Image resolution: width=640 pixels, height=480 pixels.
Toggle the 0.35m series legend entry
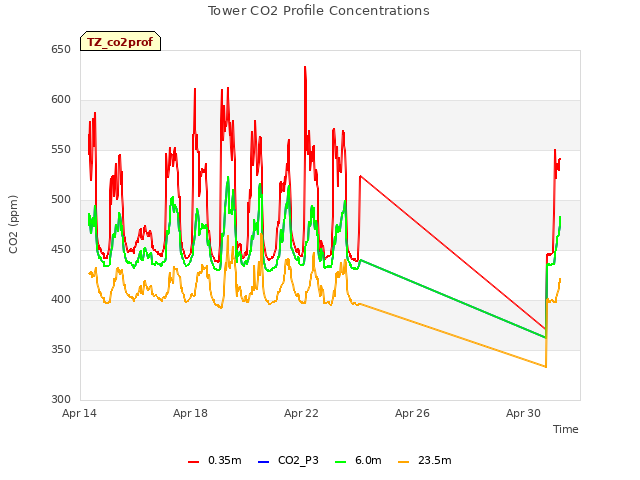coord(215,460)
